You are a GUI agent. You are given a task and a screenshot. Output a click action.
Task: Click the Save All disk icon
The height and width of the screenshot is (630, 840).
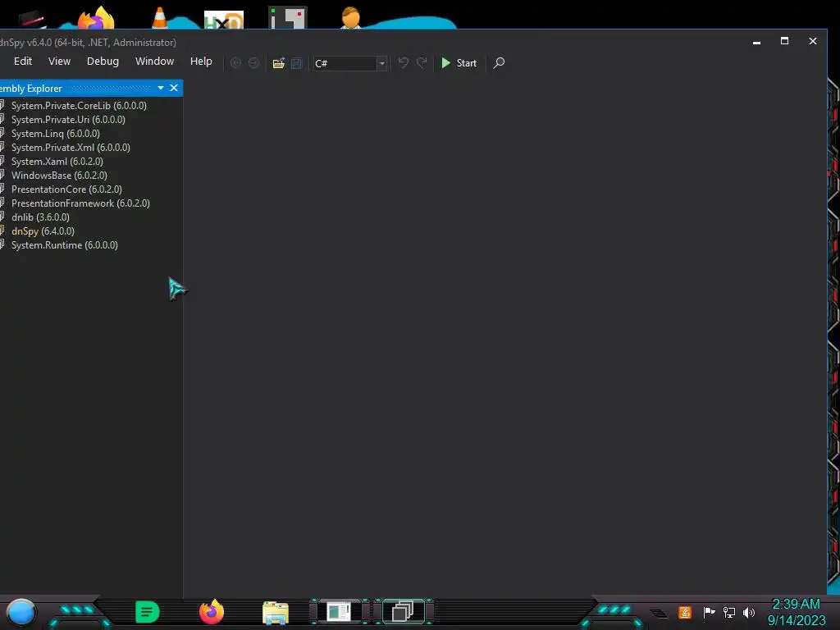296,63
